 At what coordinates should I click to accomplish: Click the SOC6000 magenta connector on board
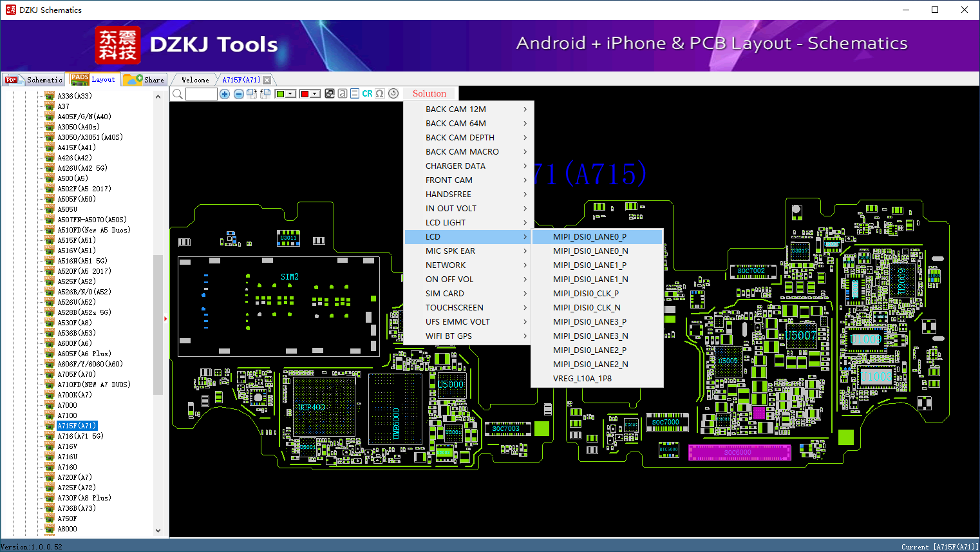click(739, 452)
